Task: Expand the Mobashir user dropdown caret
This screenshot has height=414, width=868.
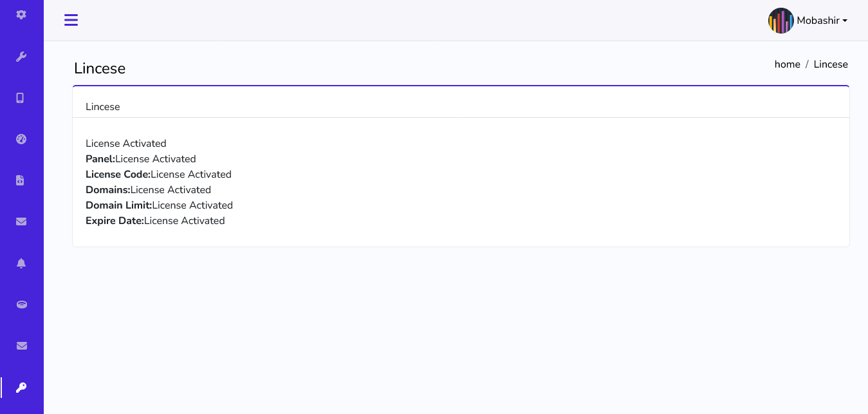Action: point(845,21)
